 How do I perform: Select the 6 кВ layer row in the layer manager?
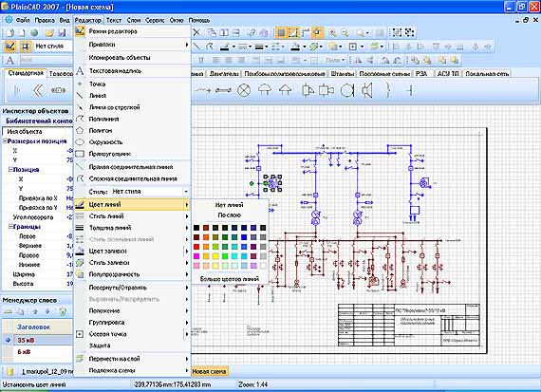37,351
